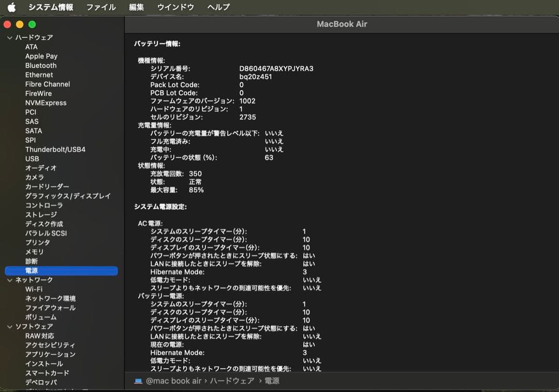Click the 電源 breadcrumb entry
This screenshot has width=559, height=392.
(271, 381)
